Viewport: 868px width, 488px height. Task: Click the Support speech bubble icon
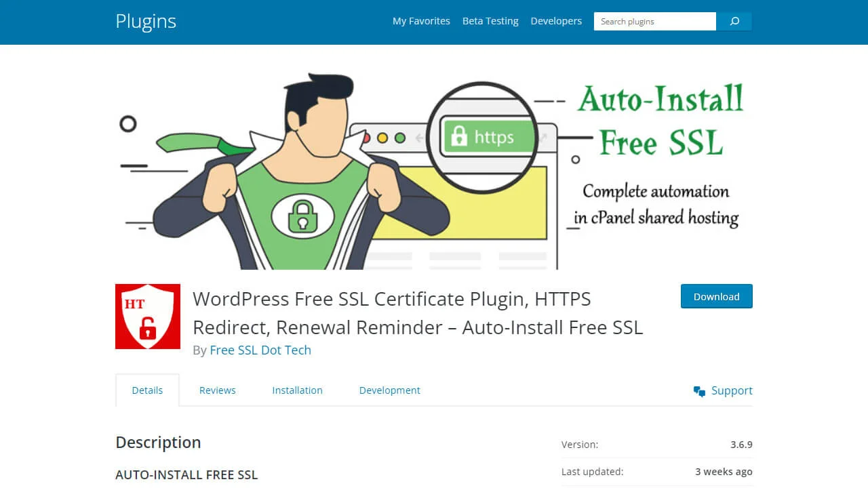[699, 391]
